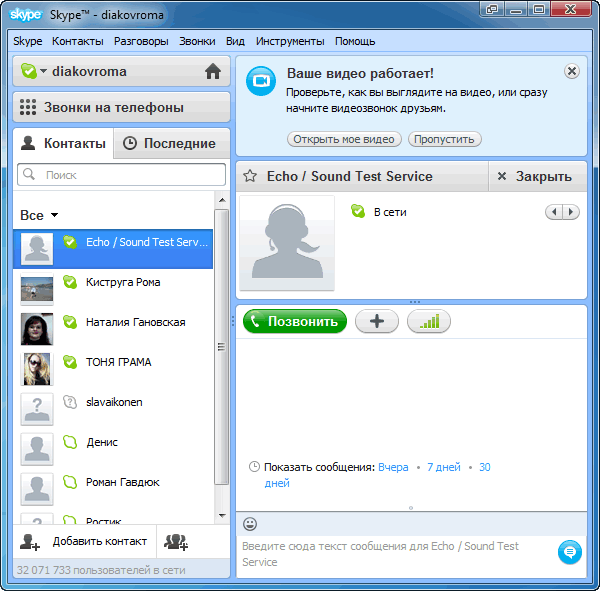600x591 pixels.
Task: Open the Помощь menu
Action: 355,41
